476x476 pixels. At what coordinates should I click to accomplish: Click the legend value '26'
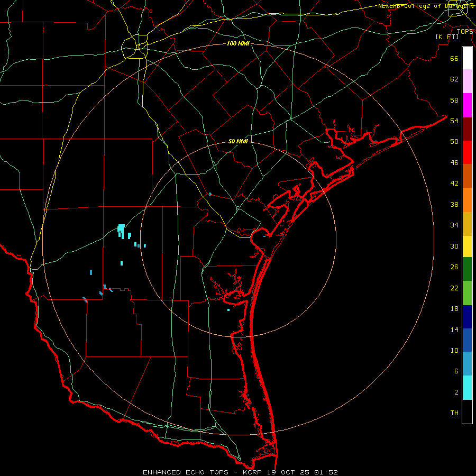454,267
